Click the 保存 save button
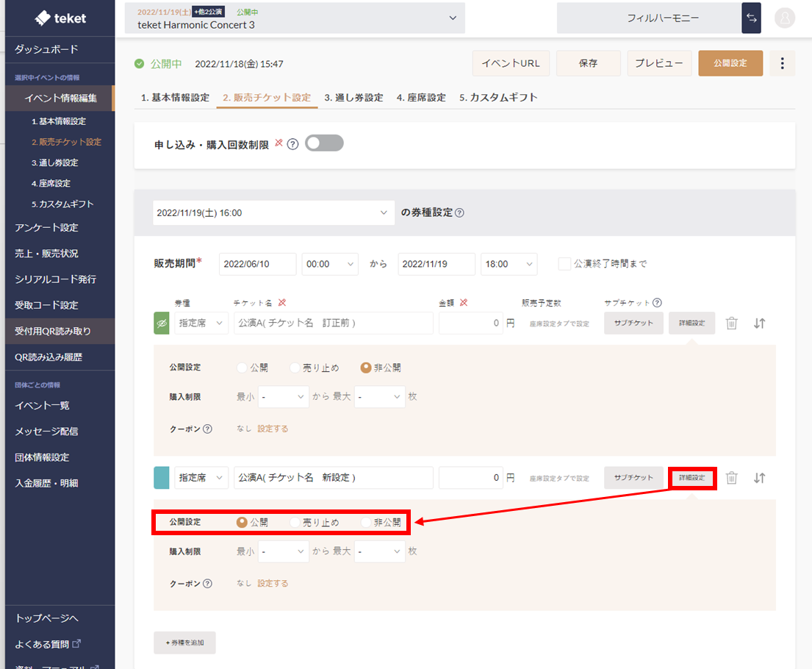Viewport: 812px width, 669px height. [x=589, y=63]
